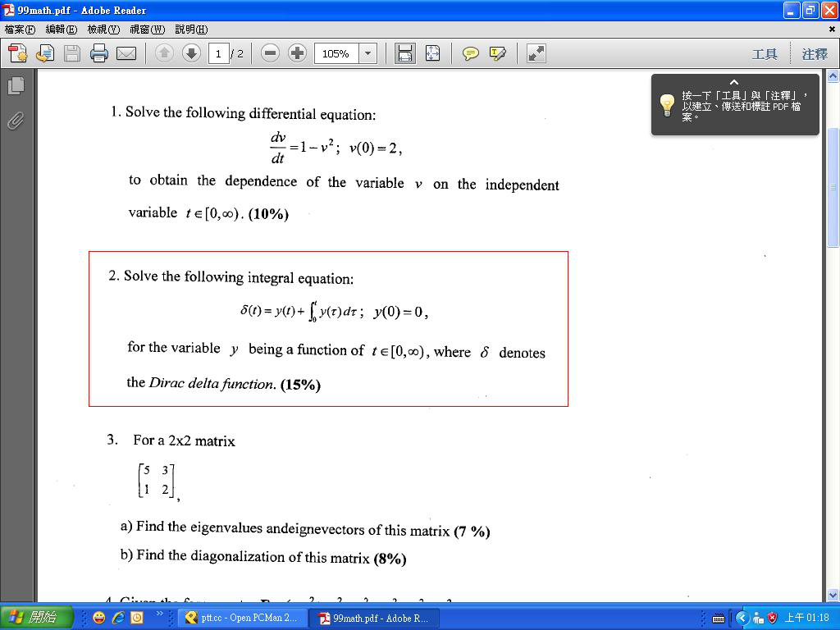This screenshot has height=630, width=840.
Task: Click the orange clock quick launch icon
Action: (138, 618)
